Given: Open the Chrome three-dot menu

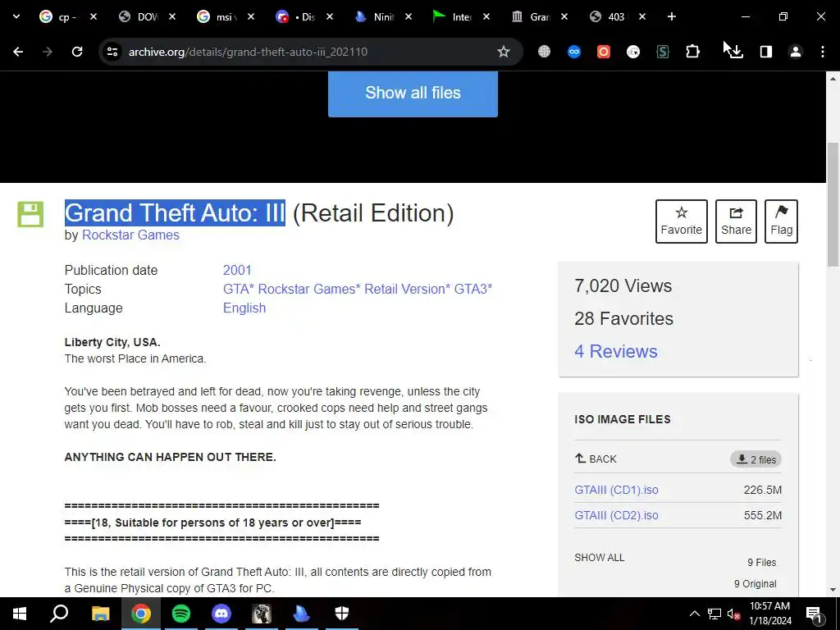Looking at the screenshot, I should [x=823, y=52].
